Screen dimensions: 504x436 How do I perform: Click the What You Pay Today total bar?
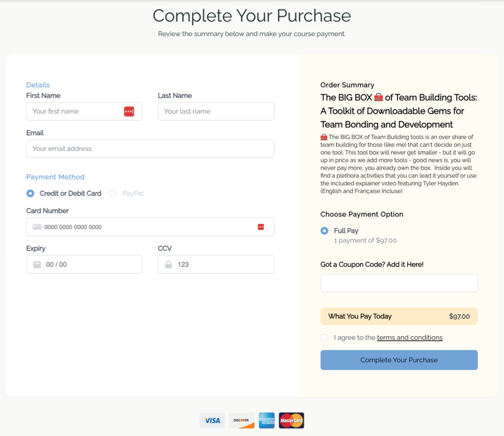click(399, 316)
